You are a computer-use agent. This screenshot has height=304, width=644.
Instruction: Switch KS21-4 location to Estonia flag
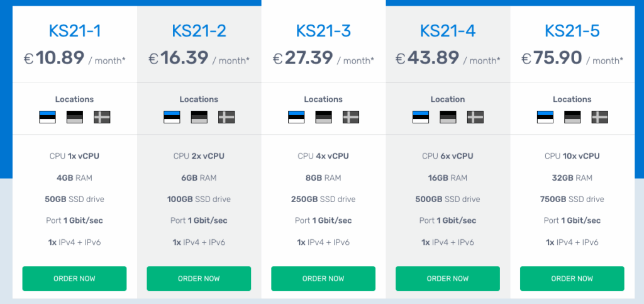click(x=421, y=117)
